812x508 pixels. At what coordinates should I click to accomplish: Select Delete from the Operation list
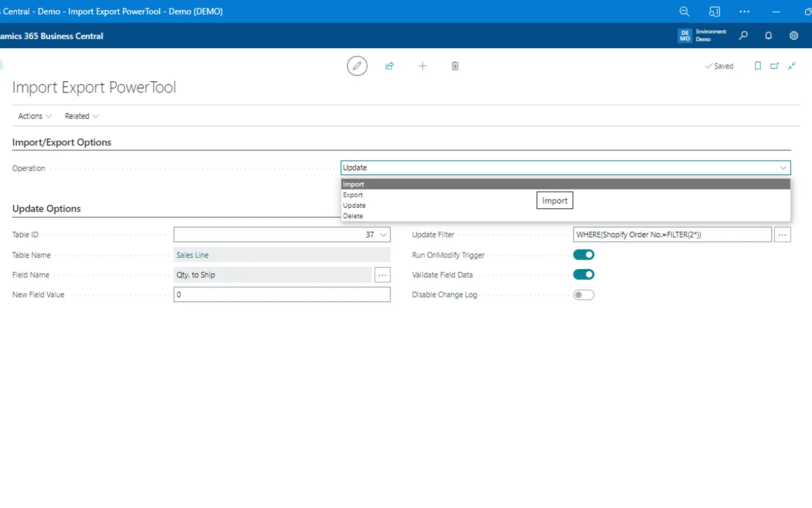(565, 216)
